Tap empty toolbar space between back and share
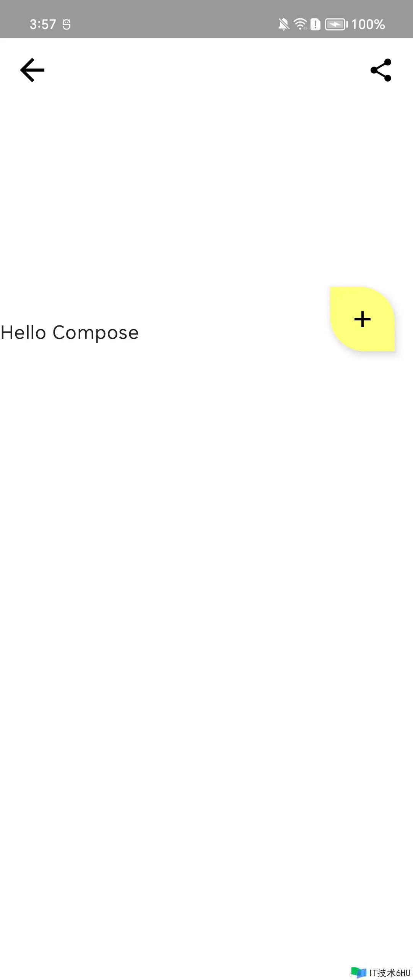413x980 pixels. click(x=206, y=70)
